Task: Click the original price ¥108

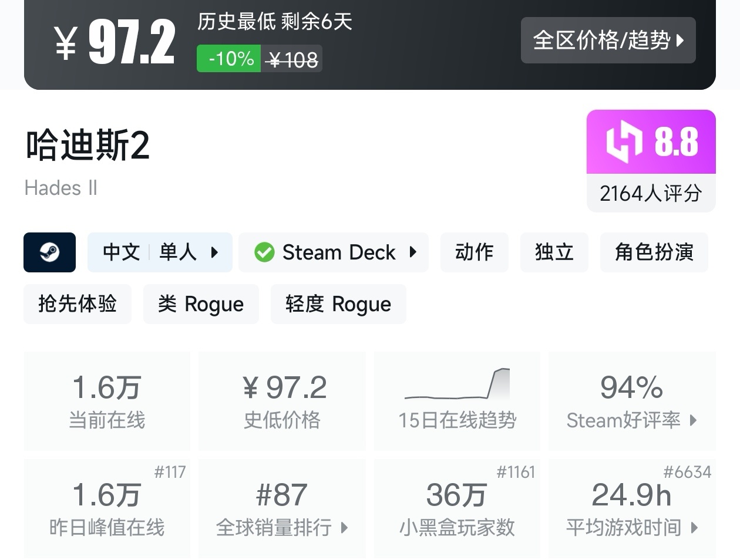Action: [292, 59]
